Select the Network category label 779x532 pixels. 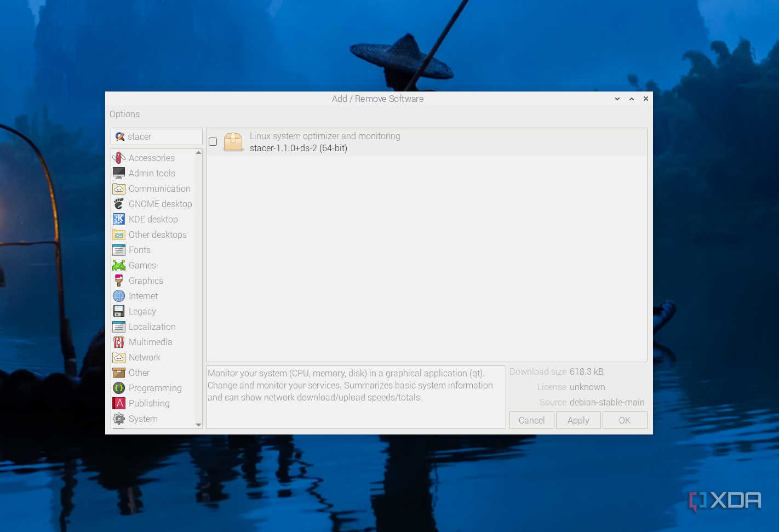(145, 357)
